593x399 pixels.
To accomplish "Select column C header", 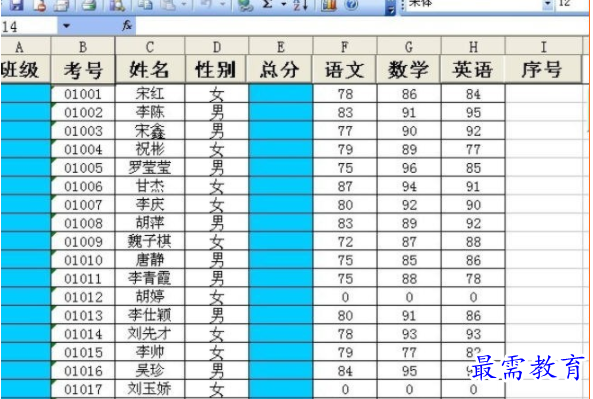I will point(150,47).
